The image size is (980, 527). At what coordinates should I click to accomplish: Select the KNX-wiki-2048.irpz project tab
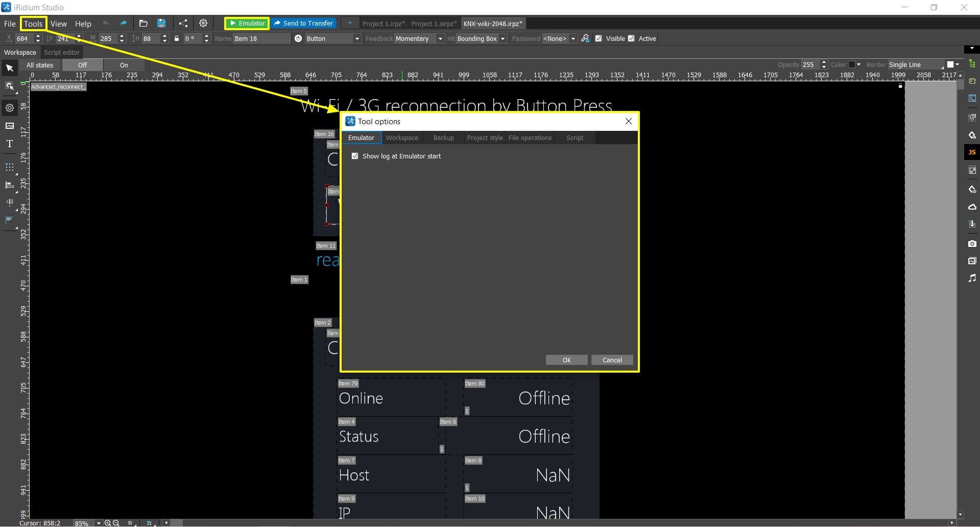pyautogui.click(x=492, y=23)
